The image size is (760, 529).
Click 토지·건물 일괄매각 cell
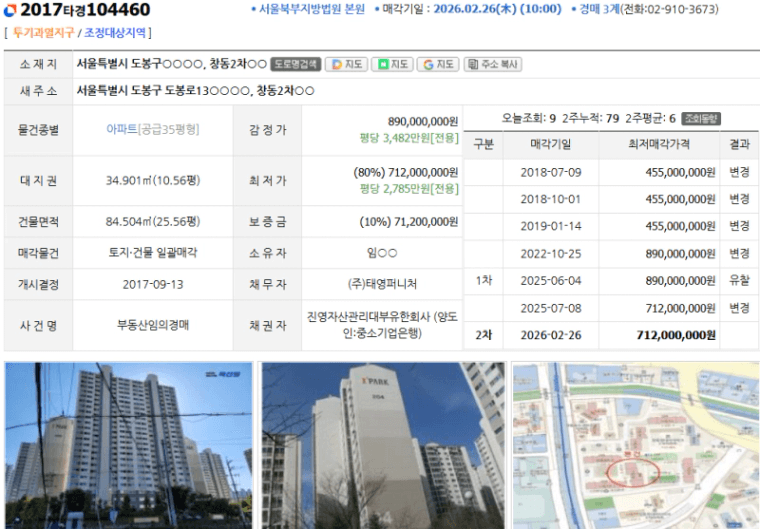pyautogui.click(x=153, y=253)
